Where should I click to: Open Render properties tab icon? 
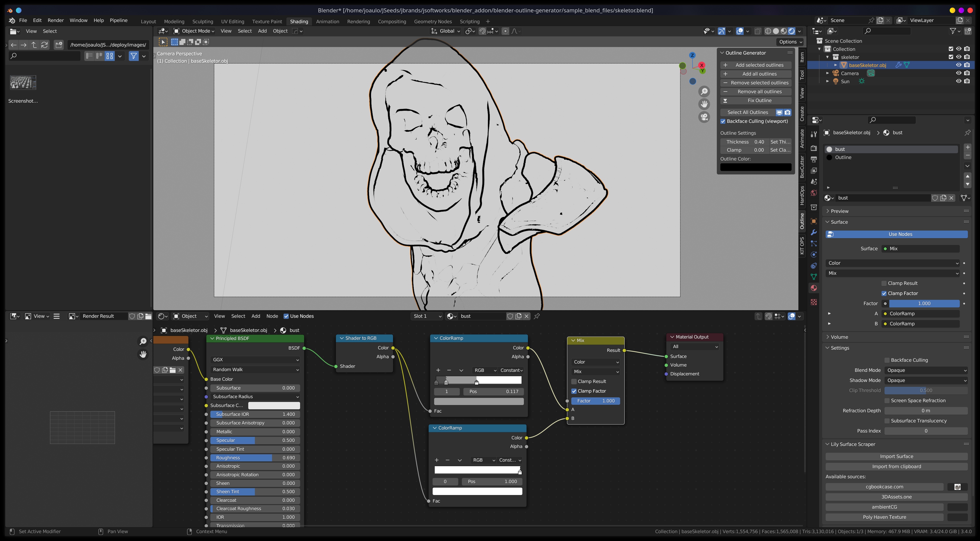click(x=814, y=148)
